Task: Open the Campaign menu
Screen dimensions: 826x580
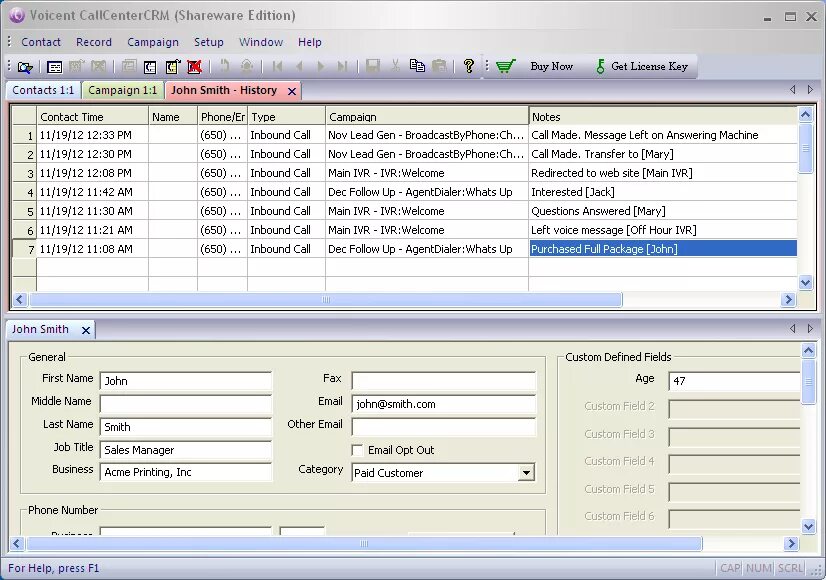Action: coord(153,42)
